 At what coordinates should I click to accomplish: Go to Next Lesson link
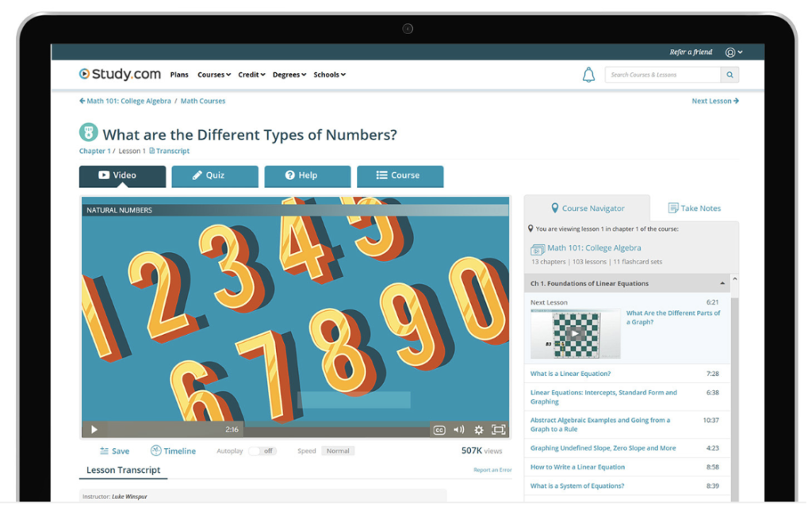tap(714, 101)
